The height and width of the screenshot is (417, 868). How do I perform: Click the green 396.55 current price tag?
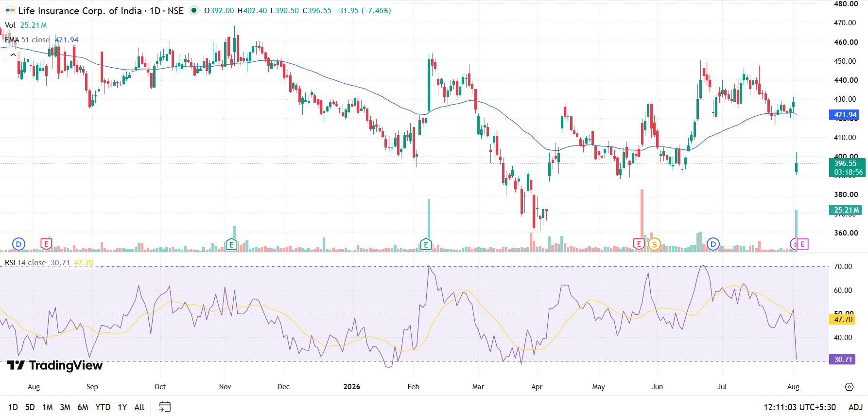pos(847,167)
